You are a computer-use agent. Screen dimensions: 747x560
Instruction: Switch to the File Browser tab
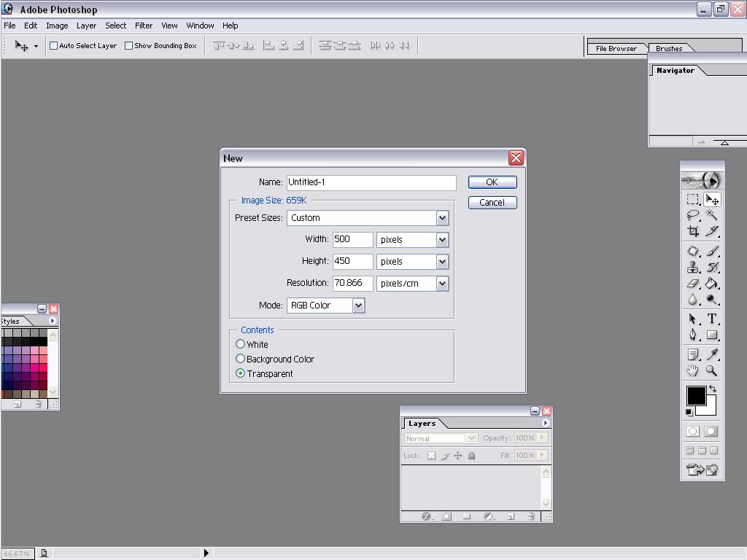(x=616, y=49)
